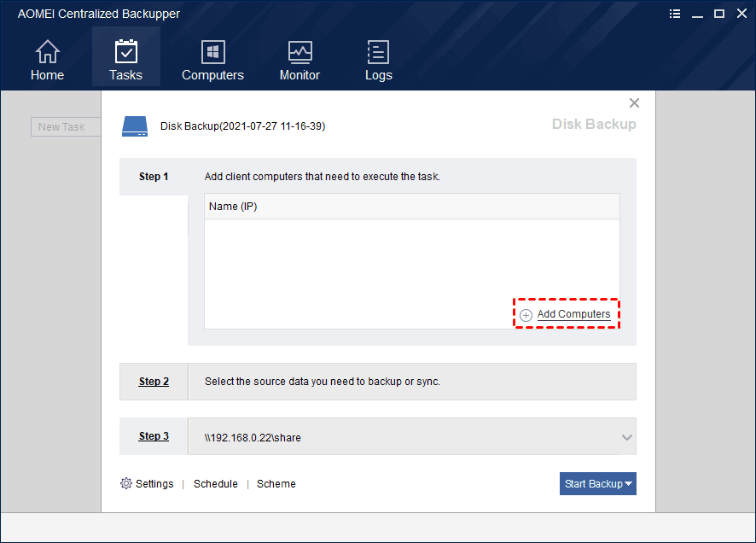Open the Monitor section icon
This screenshot has height=543, width=756.
pos(299,51)
